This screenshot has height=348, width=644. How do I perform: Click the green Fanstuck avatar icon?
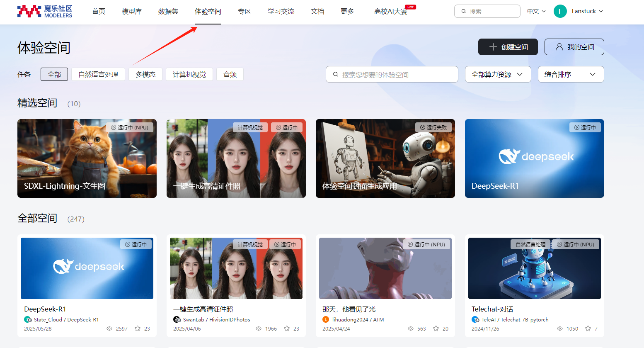560,11
